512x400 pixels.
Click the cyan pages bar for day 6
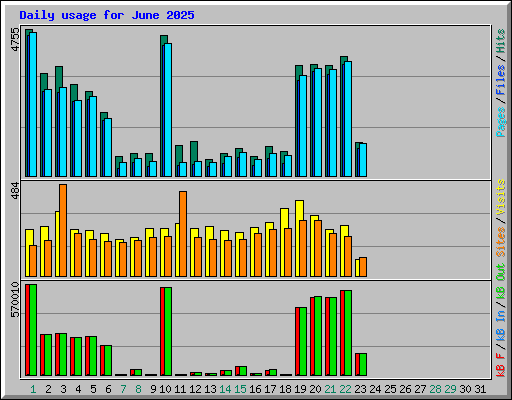point(108,147)
